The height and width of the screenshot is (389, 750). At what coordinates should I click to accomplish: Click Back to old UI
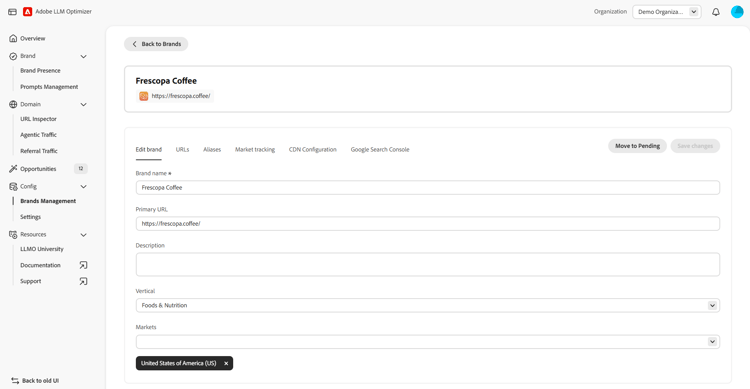[40, 381]
